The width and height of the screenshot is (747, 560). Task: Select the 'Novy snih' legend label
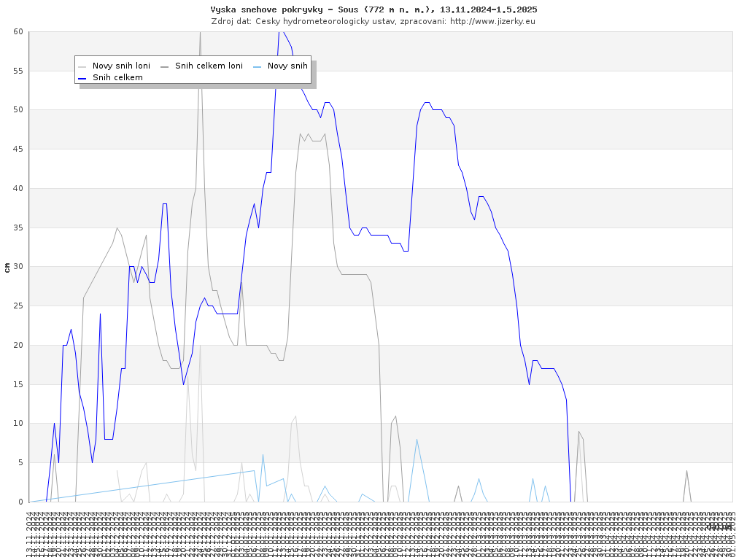tap(287, 66)
